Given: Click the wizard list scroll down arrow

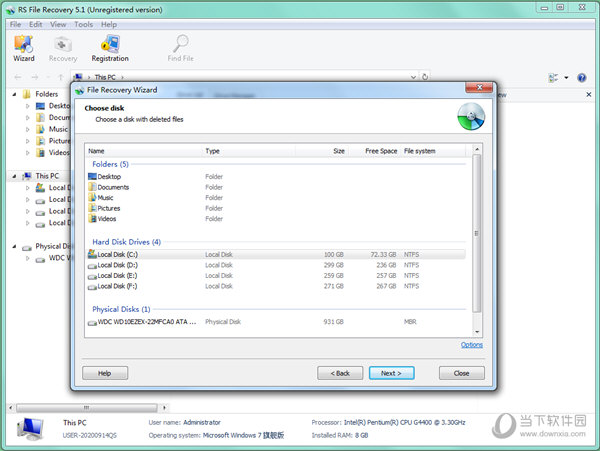Looking at the screenshot, I should (x=476, y=332).
